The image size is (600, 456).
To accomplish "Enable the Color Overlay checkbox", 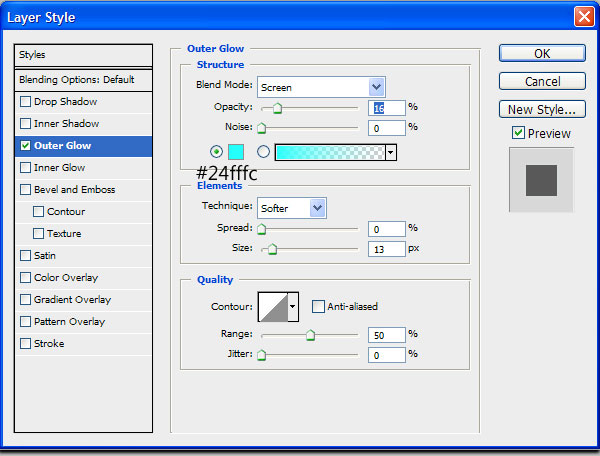I will point(26,277).
